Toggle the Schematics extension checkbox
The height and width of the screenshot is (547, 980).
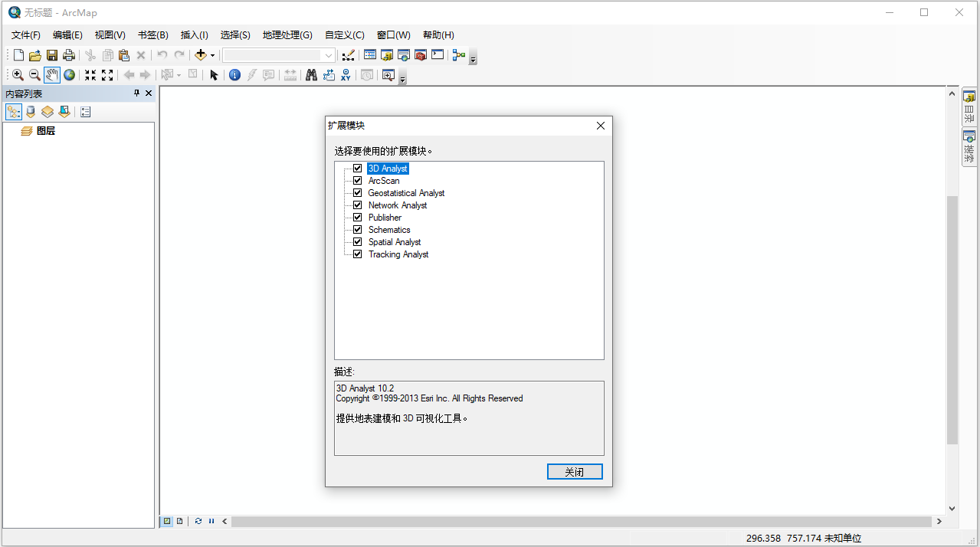point(357,230)
